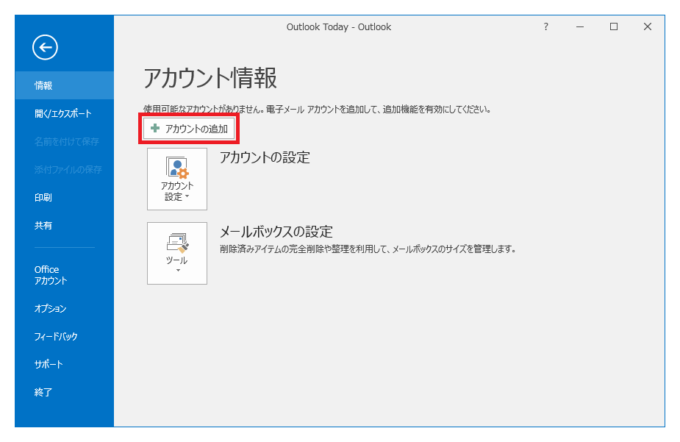Minimize the Outlook window
This screenshot has width=680, height=442.
coord(580,27)
